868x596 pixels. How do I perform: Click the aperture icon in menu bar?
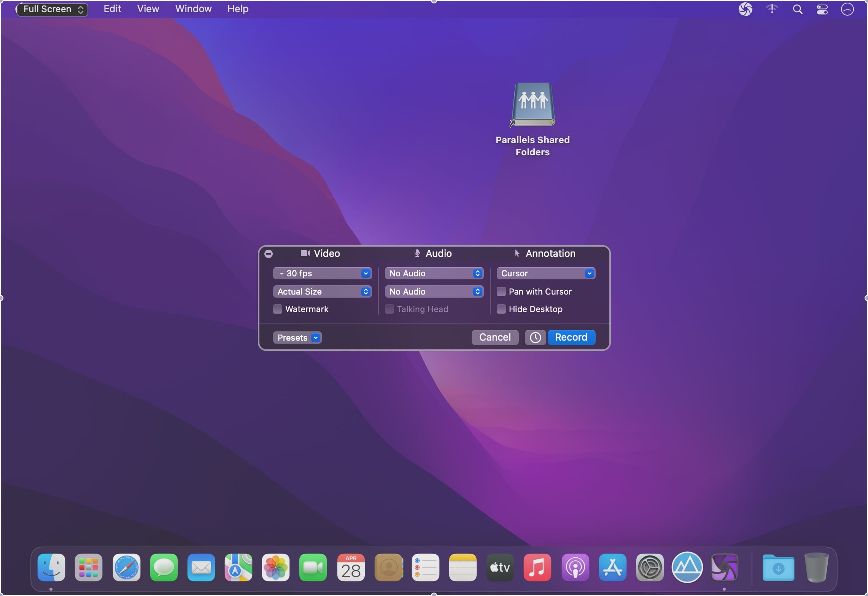(x=745, y=9)
